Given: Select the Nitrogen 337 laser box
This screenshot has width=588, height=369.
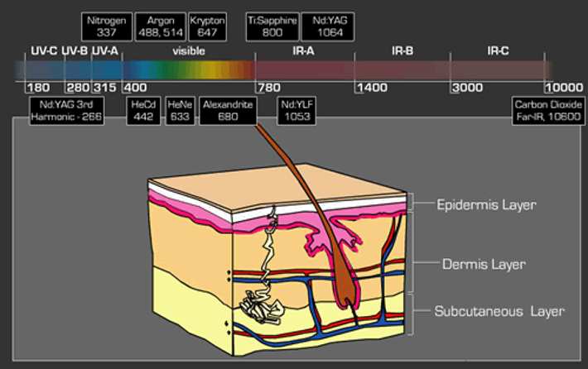Looking at the screenshot, I should click(x=107, y=26).
